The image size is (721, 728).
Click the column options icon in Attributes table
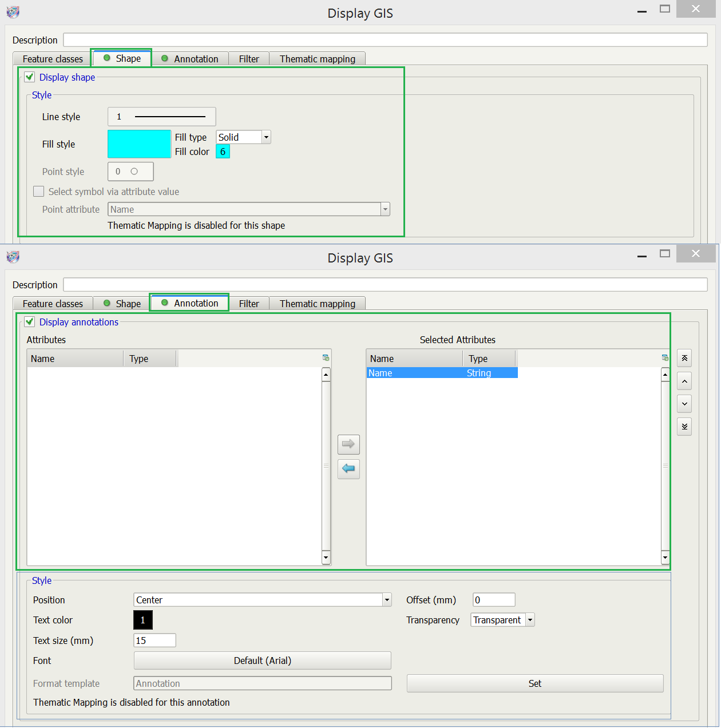point(326,358)
